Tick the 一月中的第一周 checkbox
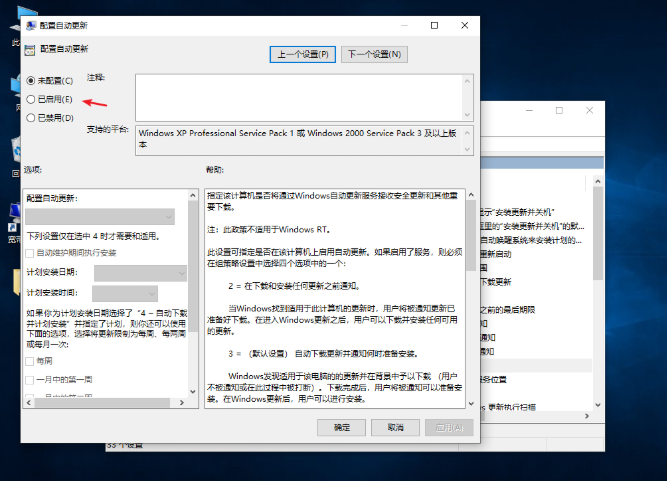 coord(30,380)
